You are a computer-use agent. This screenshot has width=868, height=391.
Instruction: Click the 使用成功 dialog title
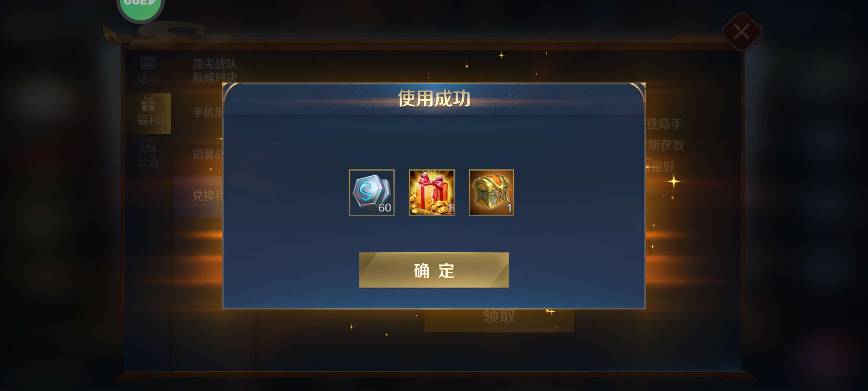(x=434, y=98)
